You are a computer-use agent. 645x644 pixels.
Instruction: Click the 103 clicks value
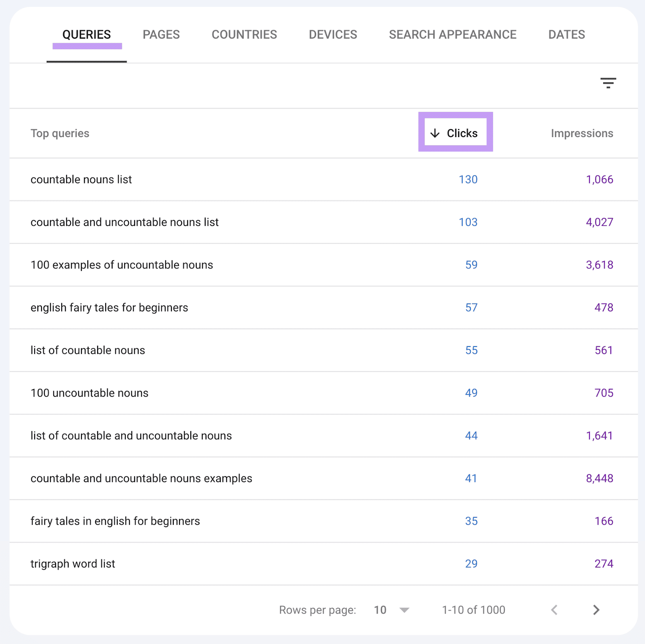pos(468,222)
